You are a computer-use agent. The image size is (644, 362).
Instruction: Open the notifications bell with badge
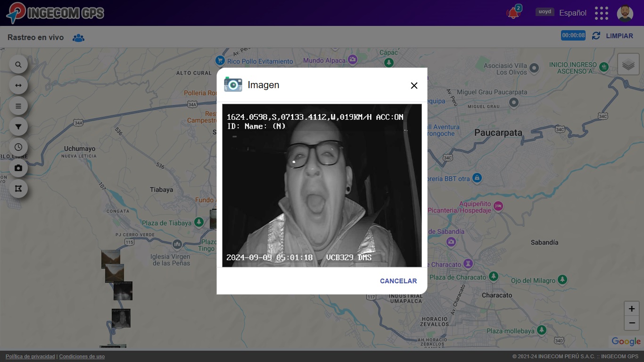pos(513,13)
